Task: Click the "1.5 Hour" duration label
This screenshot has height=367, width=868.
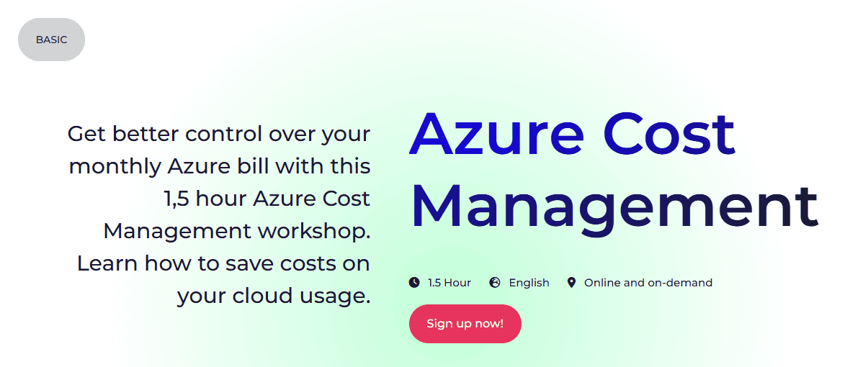Action: [x=449, y=283]
